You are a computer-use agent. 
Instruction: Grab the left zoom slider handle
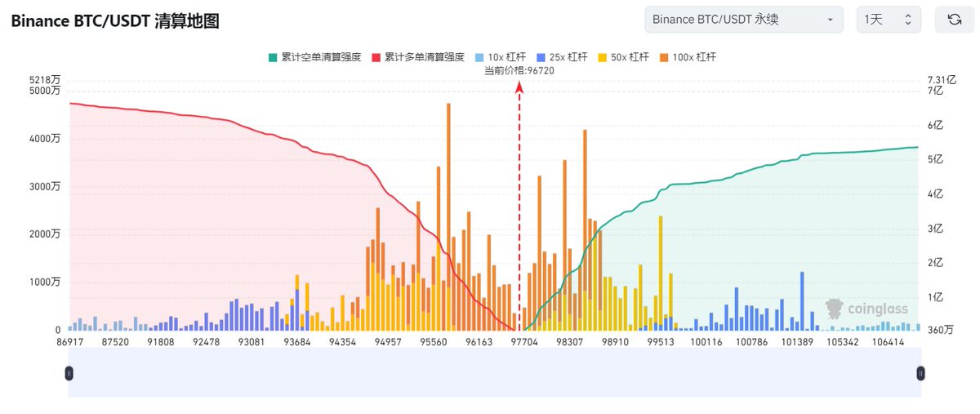[x=69, y=373]
